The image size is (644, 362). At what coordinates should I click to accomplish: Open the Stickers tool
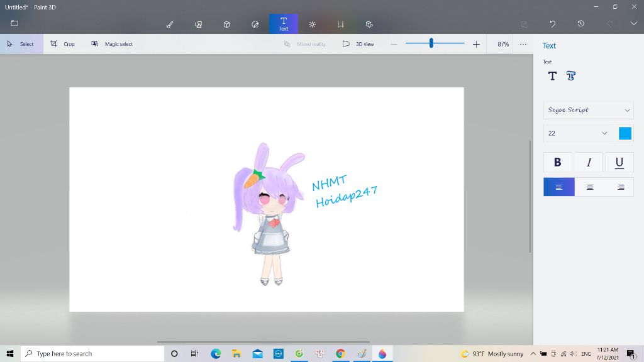point(255,25)
